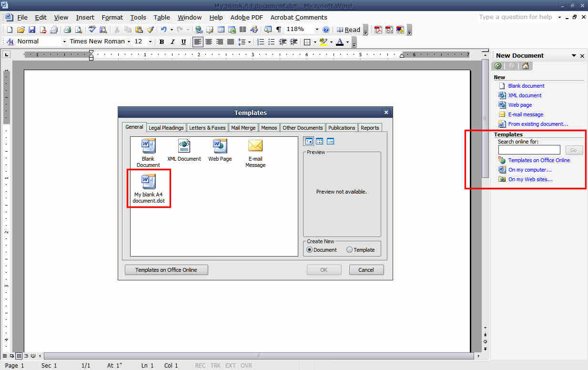Apply Italic formatting
This screenshot has width=588, height=370.
[172, 42]
